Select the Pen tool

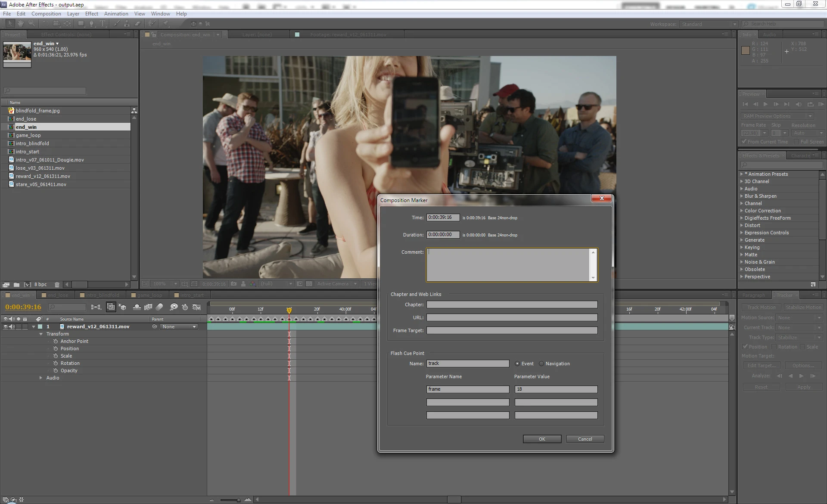click(92, 24)
